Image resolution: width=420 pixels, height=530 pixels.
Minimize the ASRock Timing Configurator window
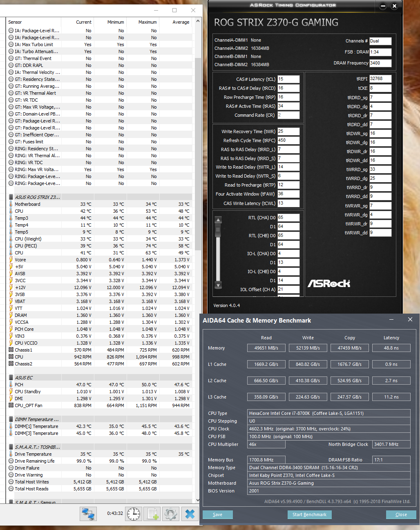(383, 6)
